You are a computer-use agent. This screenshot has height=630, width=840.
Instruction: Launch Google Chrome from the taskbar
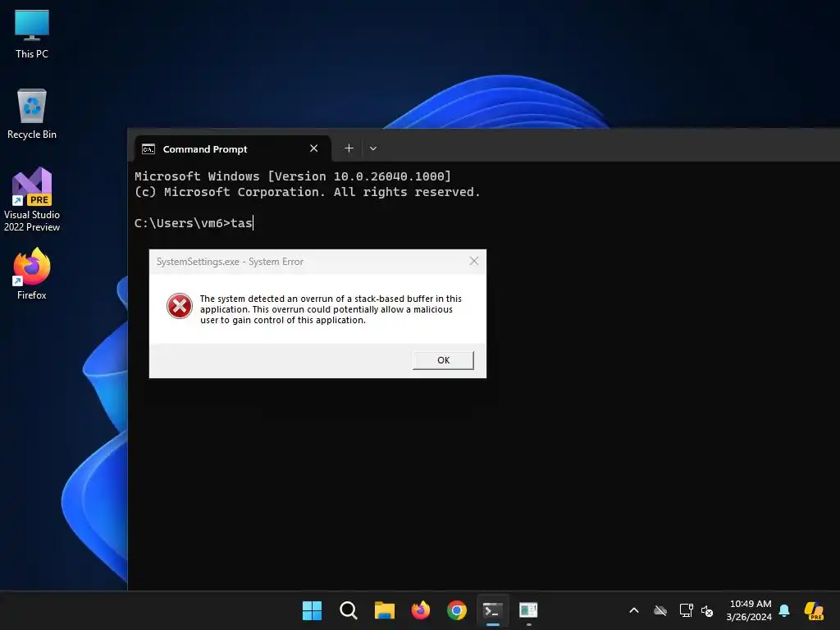(457, 610)
